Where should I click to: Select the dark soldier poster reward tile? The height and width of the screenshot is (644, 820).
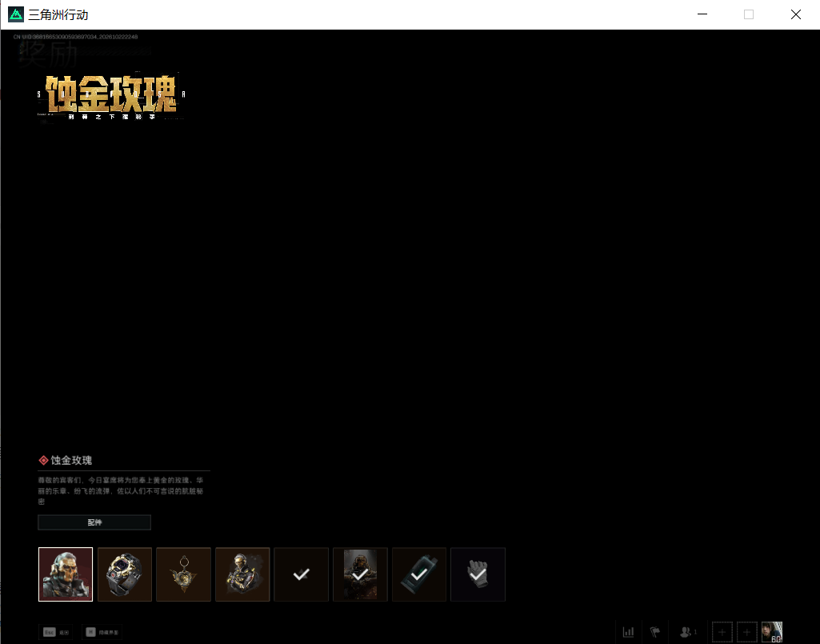click(x=360, y=574)
